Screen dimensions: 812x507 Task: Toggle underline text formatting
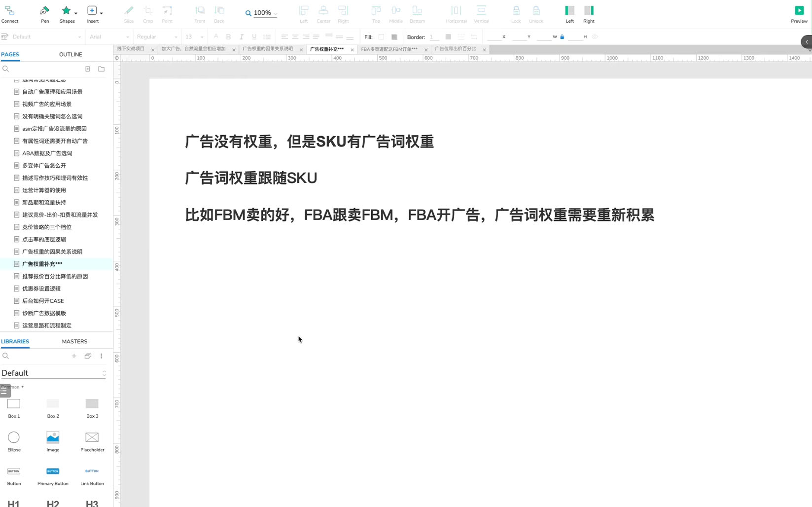pos(254,36)
